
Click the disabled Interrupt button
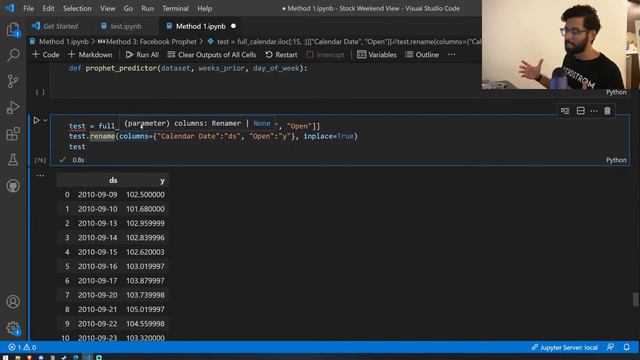point(325,54)
